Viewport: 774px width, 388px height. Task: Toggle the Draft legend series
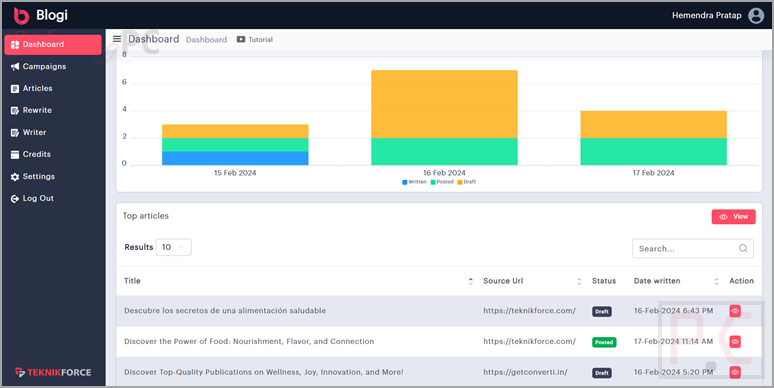click(466, 182)
